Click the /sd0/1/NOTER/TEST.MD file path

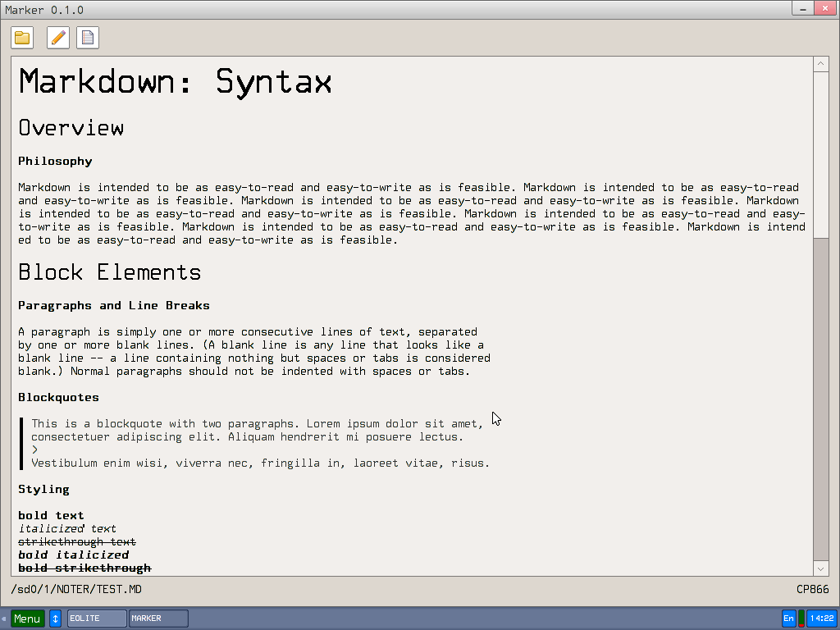(x=75, y=589)
